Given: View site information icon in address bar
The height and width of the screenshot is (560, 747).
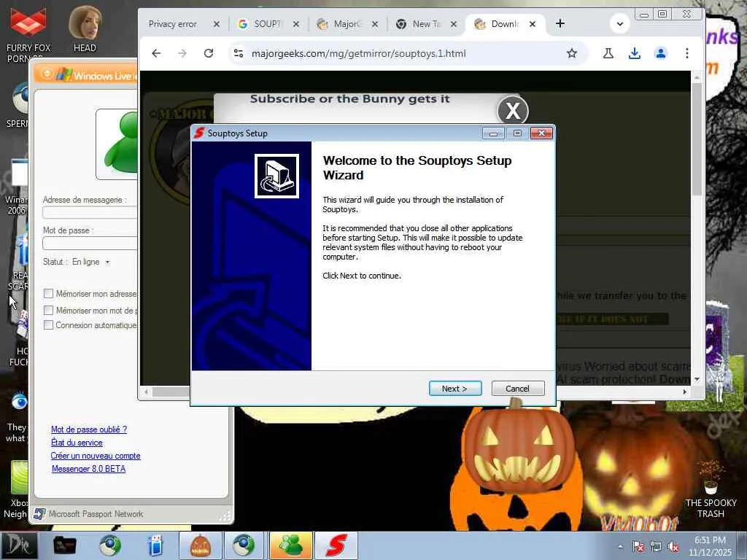Looking at the screenshot, I should [239, 53].
